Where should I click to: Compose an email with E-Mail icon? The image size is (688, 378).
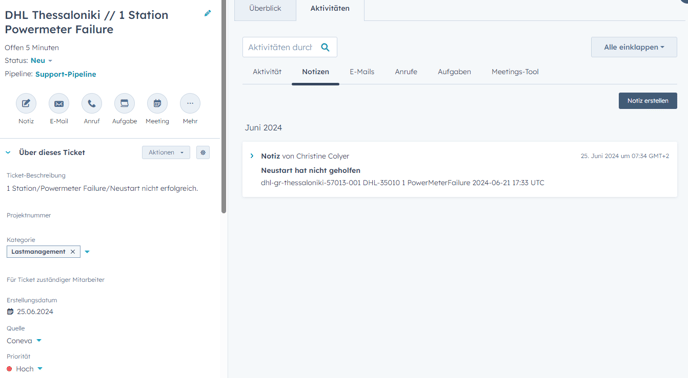pos(59,104)
